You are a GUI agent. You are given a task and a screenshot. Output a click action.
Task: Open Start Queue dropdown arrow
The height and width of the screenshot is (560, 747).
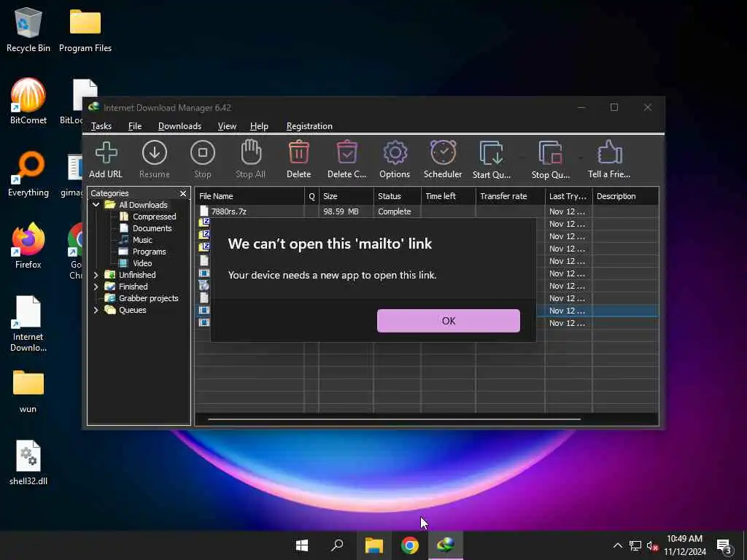(521, 157)
